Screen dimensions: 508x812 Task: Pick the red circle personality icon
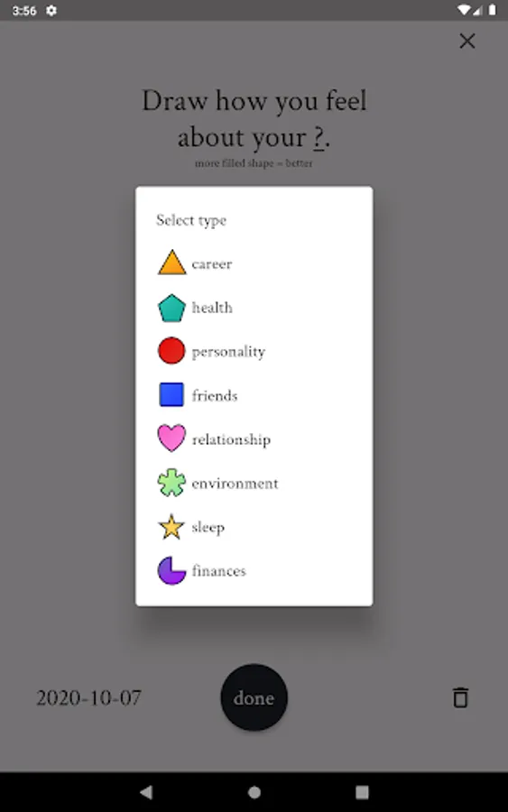(x=171, y=351)
